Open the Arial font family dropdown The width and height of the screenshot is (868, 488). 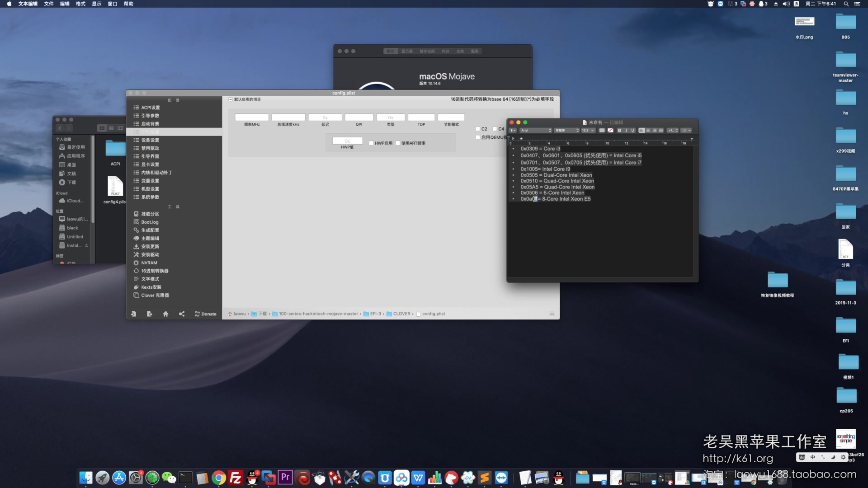536,130
